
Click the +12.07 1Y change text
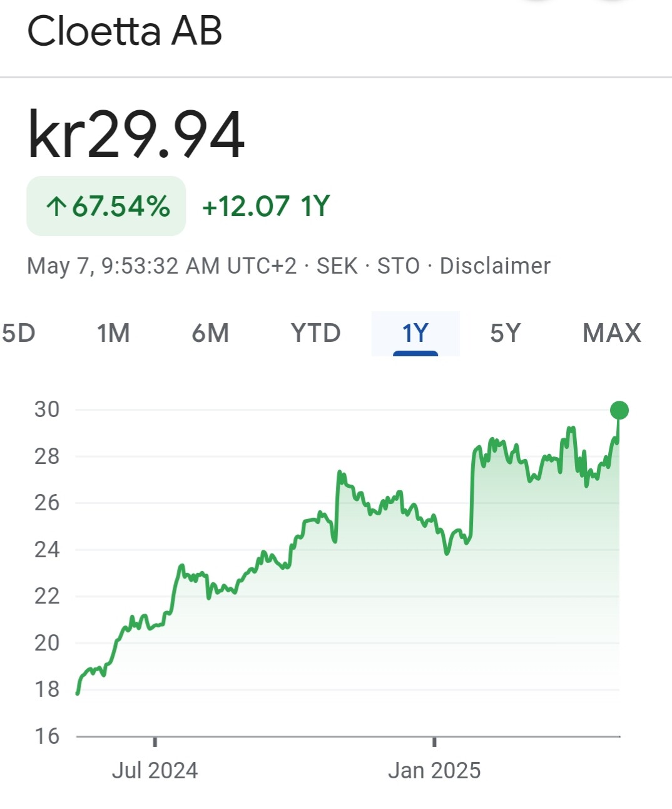click(266, 206)
